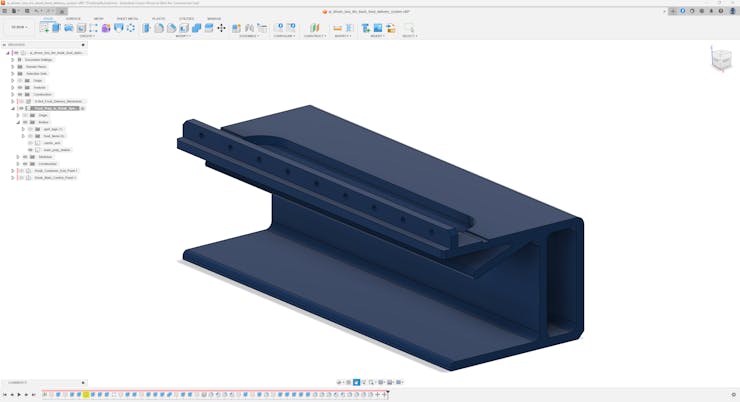
Task: Click the yellow highlighted feature in the timeline
Action: tap(86, 394)
